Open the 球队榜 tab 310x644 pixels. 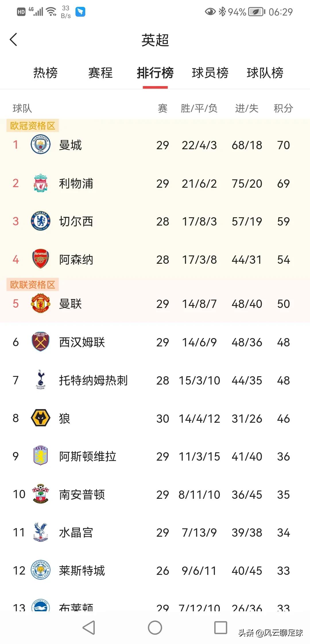[x=265, y=73]
